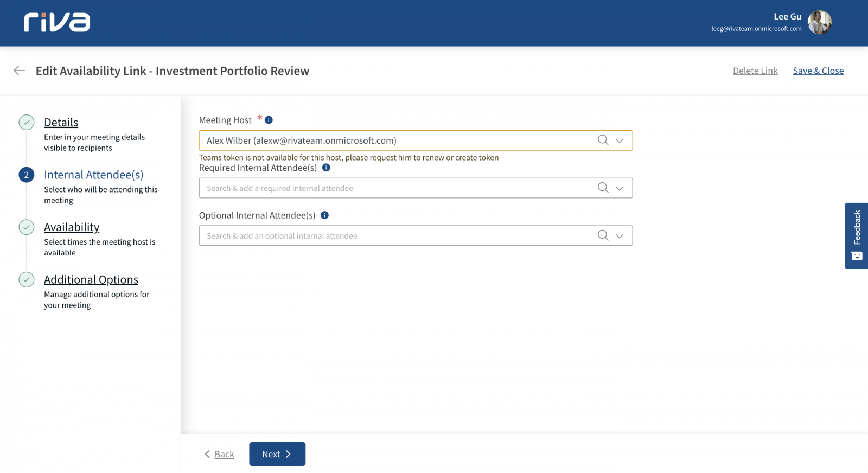The height and width of the screenshot is (473, 868).
Task: Click search icon in optional attendee field
Action: pos(603,235)
